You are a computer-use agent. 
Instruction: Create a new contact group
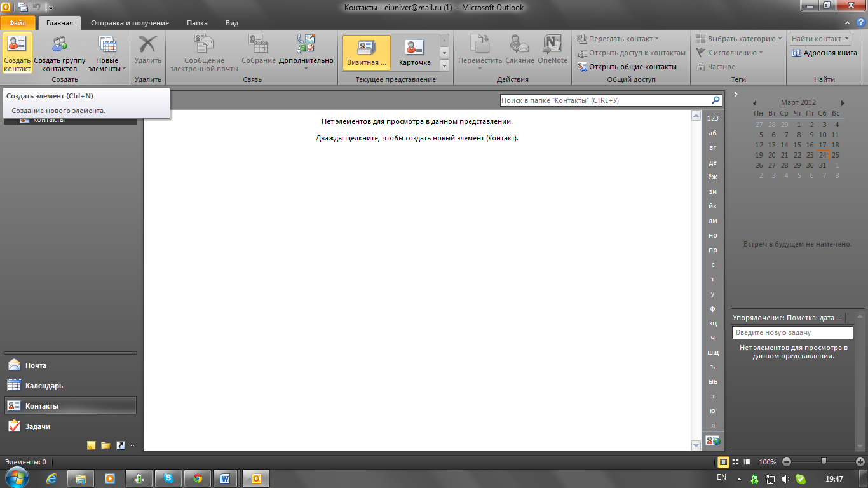60,53
